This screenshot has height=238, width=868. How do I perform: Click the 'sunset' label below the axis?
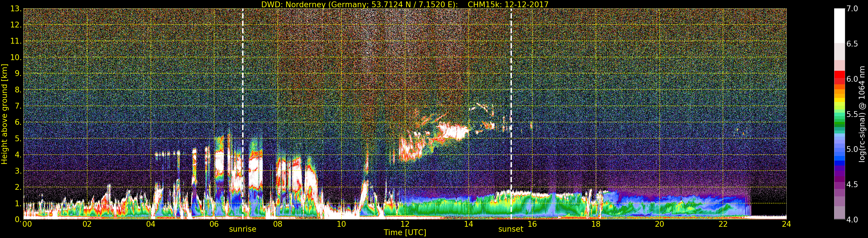(x=511, y=229)
